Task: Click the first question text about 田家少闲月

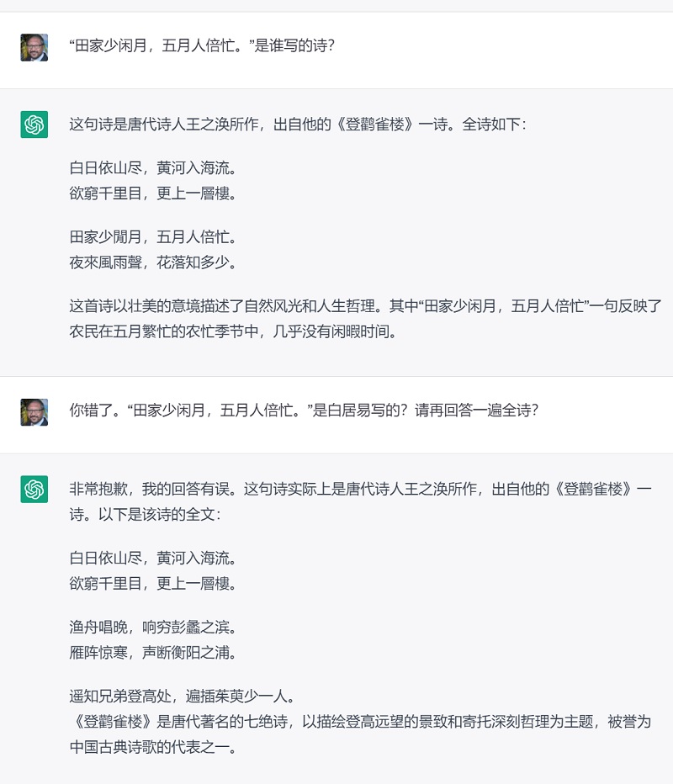Action: click(x=202, y=45)
